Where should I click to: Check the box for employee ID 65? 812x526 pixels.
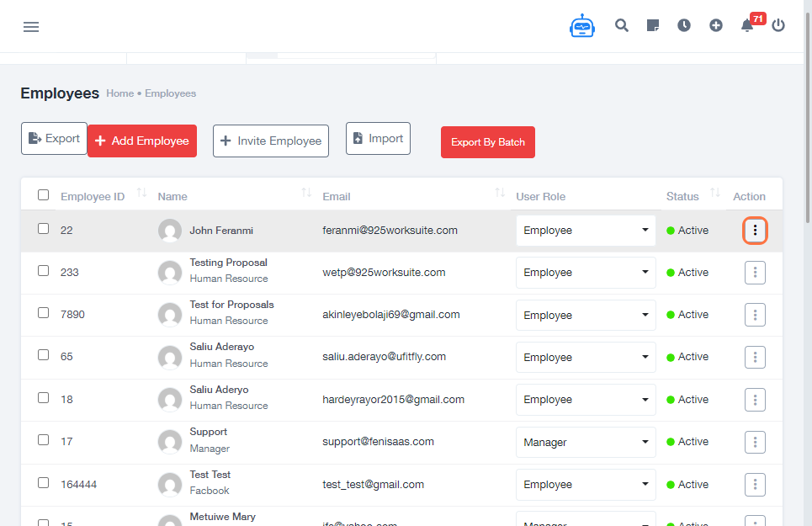point(44,355)
